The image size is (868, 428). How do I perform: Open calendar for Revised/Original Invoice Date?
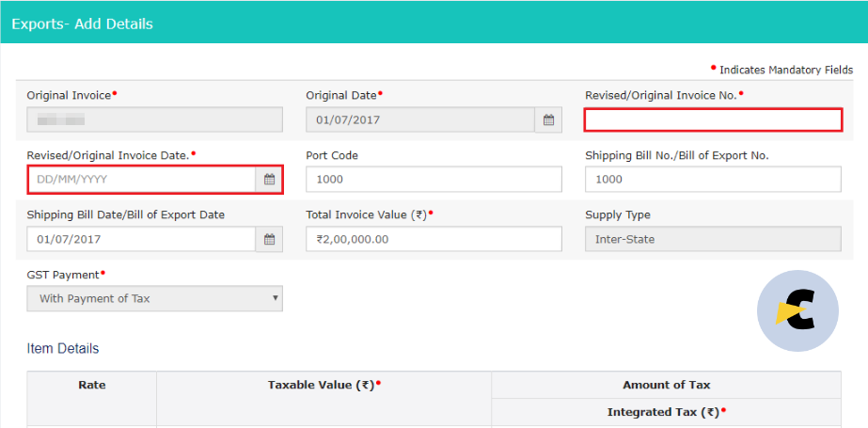pyautogui.click(x=269, y=180)
